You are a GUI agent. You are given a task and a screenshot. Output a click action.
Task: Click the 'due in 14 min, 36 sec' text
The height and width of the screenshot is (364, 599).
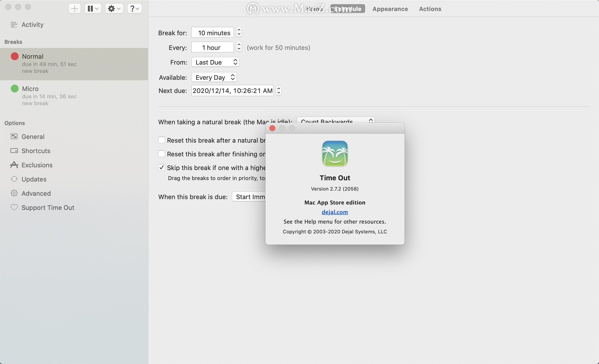click(x=49, y=96)
